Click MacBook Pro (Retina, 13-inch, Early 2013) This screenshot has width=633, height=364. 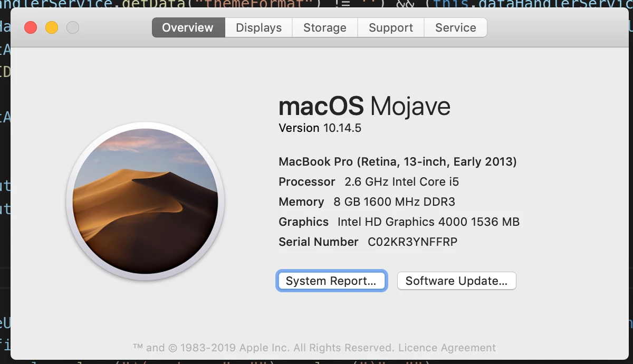point(398,162)
